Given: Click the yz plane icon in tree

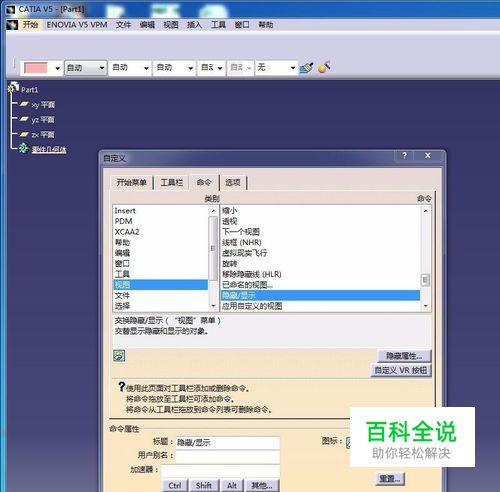Looking at the screenshot, I should [x=24, y=119].
